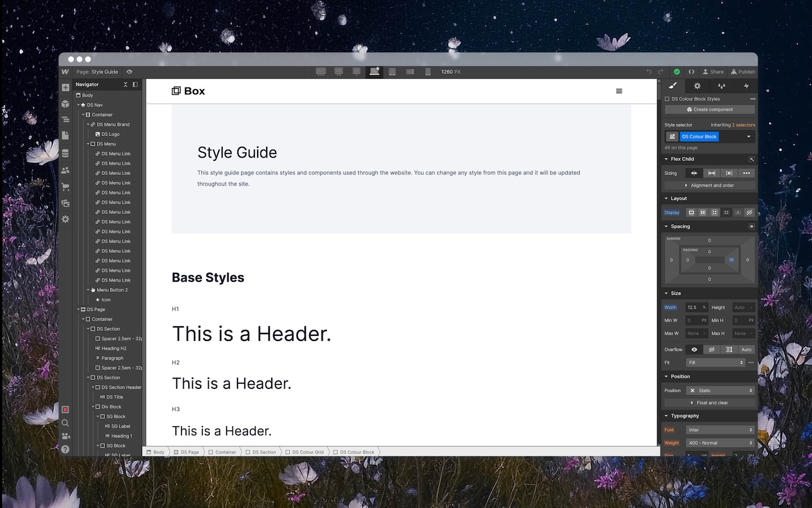Click the Inheriting 2 selectors link
The width and height of the screenshot is (812, 508).
point(733,125)
